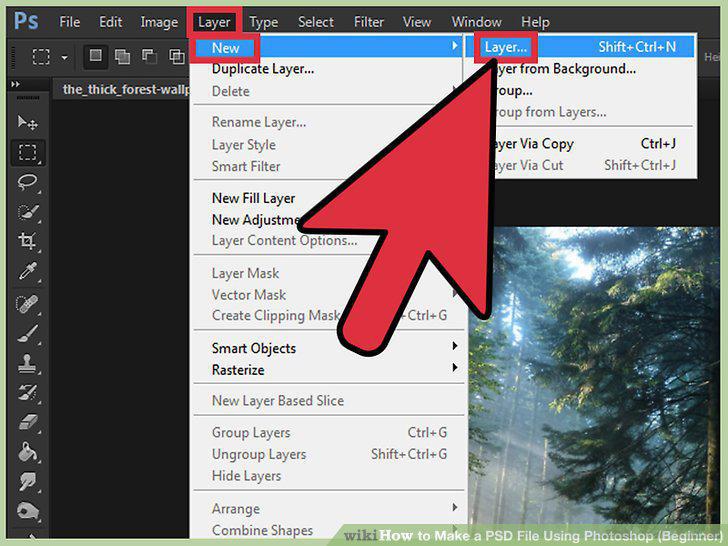
Task: Open the Layer menu
Action: click(x=214, y=22)
